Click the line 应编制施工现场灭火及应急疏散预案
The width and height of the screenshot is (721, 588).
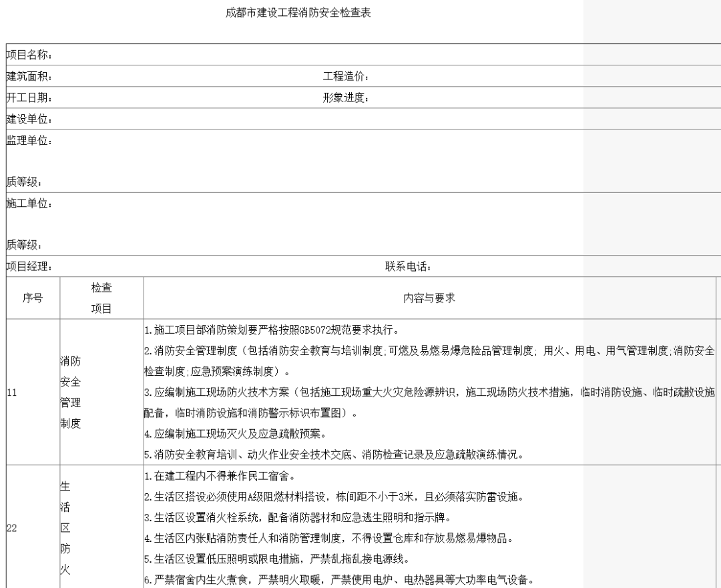(234, 436)
